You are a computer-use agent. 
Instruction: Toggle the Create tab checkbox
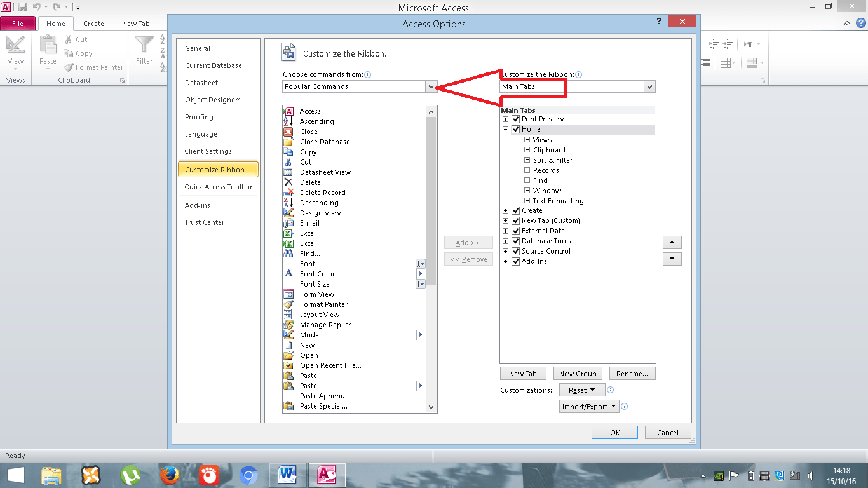515,210
